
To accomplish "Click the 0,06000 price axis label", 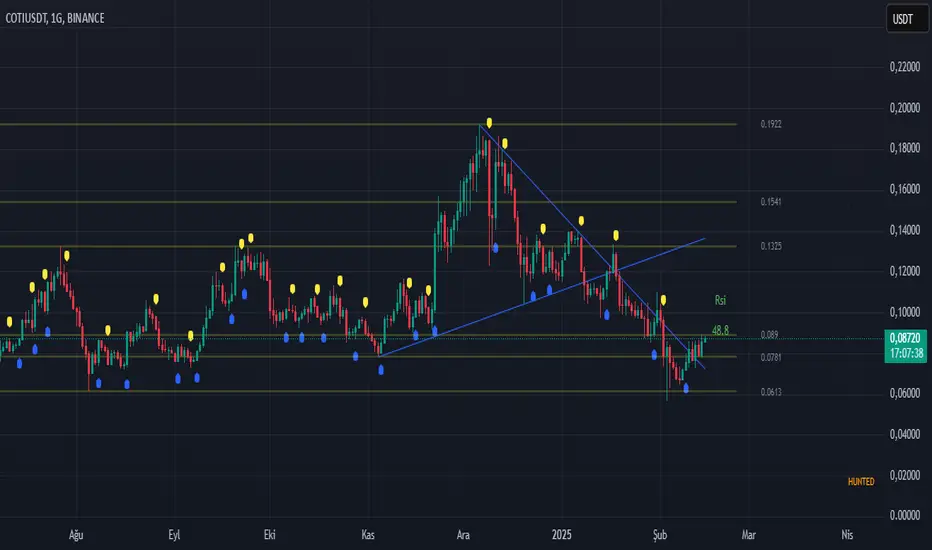I will (x=905, y=393).
